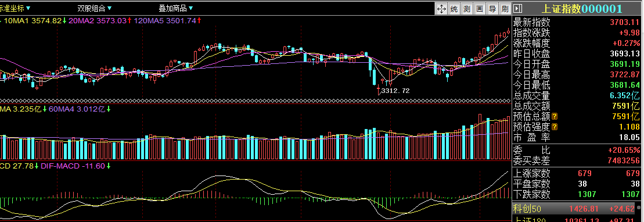The height and width of the screenshot is (222, 644).
Task: Click the 昨日收盘 value 3693.13
Action: point(624,54)
